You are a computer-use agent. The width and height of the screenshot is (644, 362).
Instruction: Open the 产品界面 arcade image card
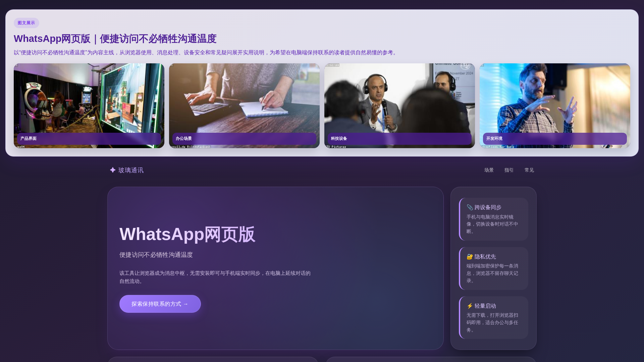(x=89, y=106)
